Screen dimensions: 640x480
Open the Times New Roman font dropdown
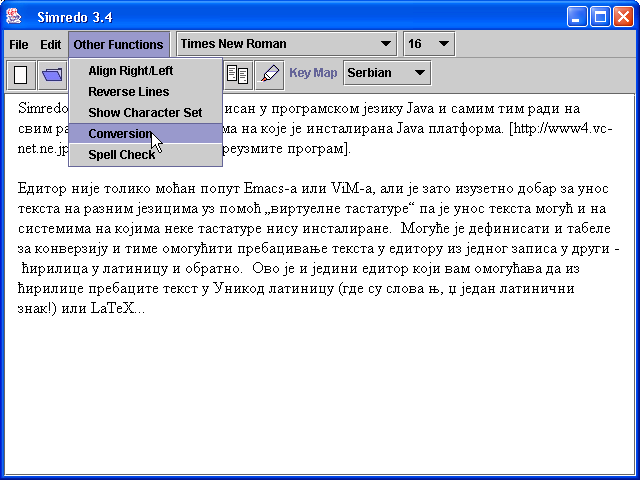[286, 44]
